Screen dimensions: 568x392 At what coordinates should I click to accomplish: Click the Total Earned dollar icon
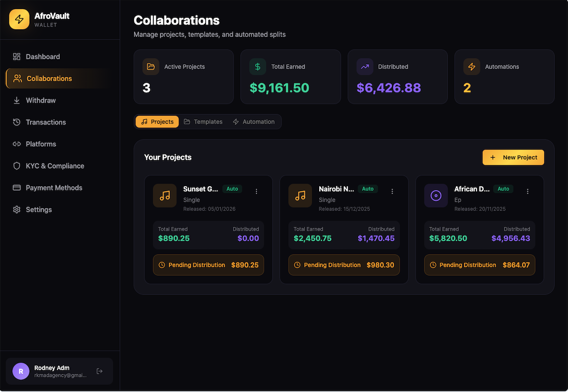[x=257, y=67]
